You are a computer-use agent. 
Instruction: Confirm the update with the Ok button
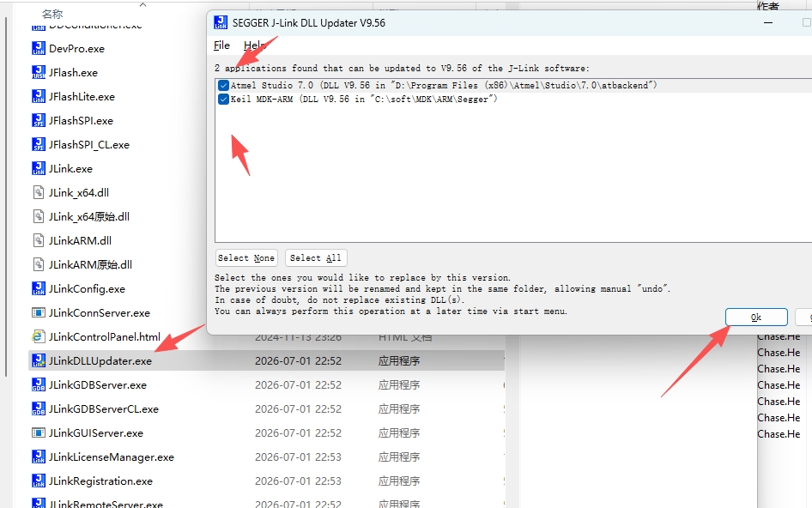coord(756,317)
